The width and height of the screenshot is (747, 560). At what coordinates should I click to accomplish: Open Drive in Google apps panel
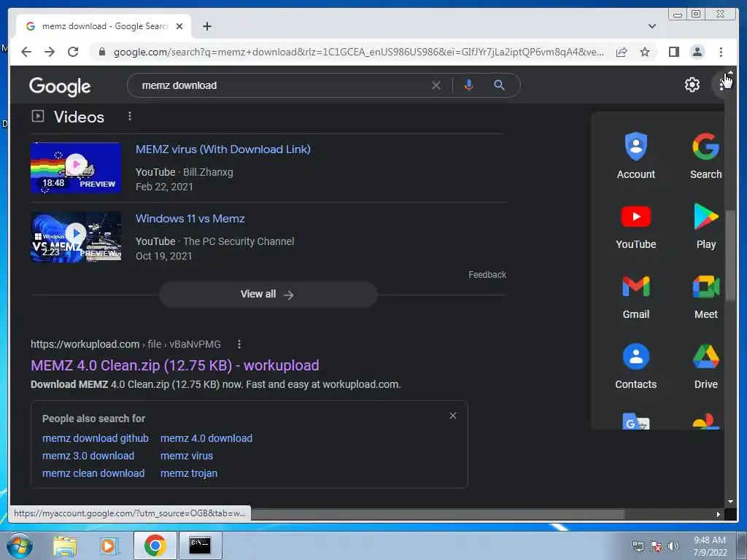(706, 366)
